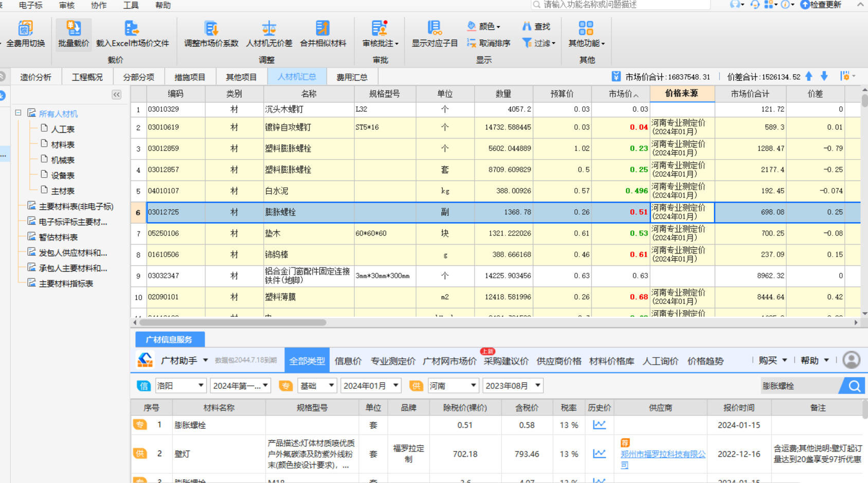Screen dimensions: 868x483
Task: Click the orange 专 source icon beside 基础
Action: (x=285, y=386)
